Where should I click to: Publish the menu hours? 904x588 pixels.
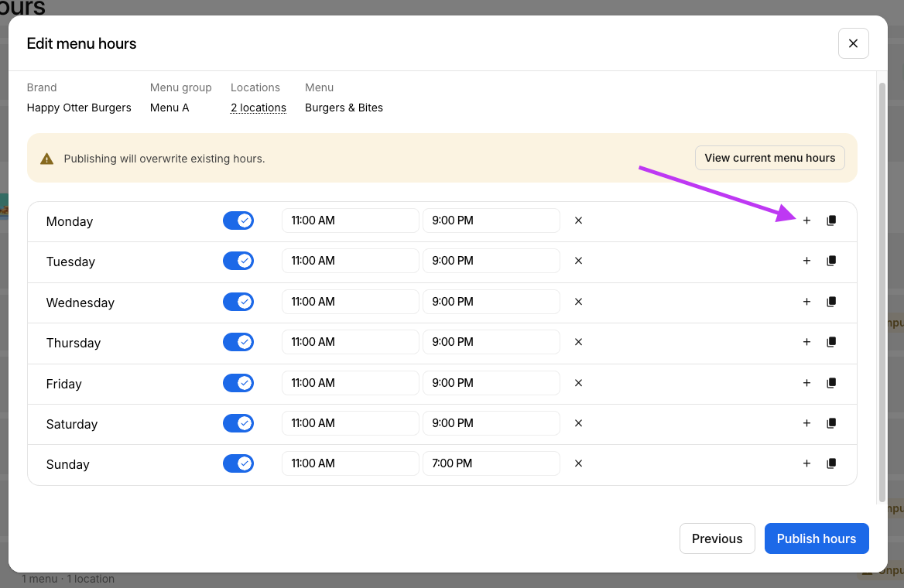tap(816, 538)
